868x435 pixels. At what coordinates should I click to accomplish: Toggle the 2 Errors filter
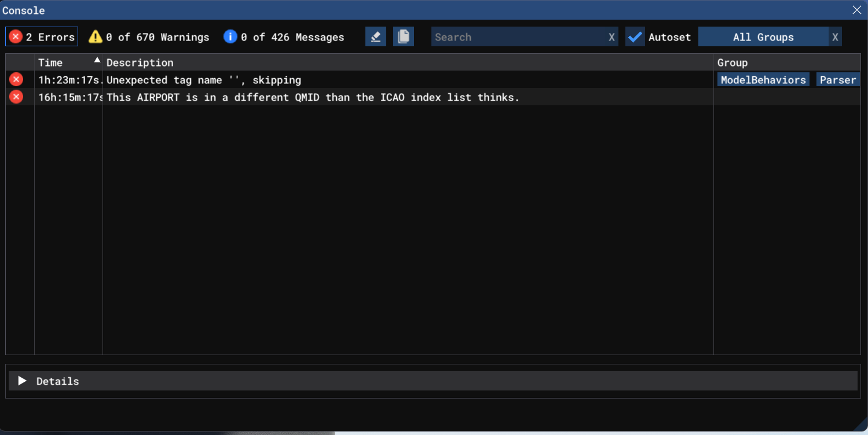coord(42,37)
